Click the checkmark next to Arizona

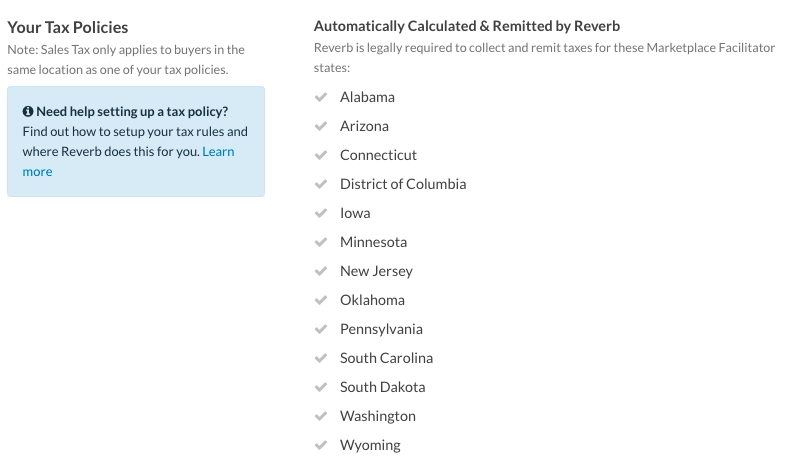[x=321, y=126]
